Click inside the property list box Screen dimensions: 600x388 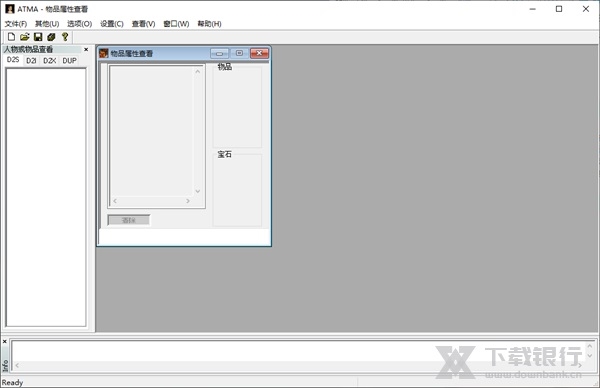[x=152, y=131]
